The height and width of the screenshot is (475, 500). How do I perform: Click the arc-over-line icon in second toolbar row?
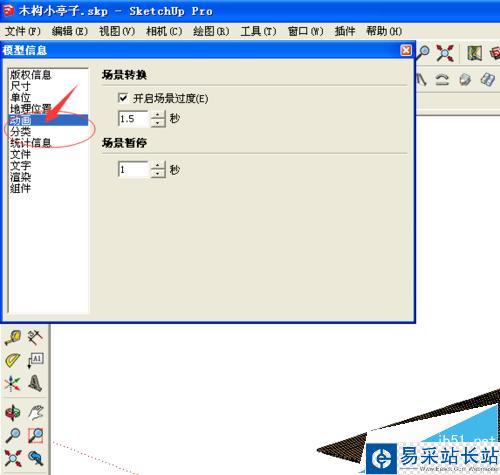[442, 80]
